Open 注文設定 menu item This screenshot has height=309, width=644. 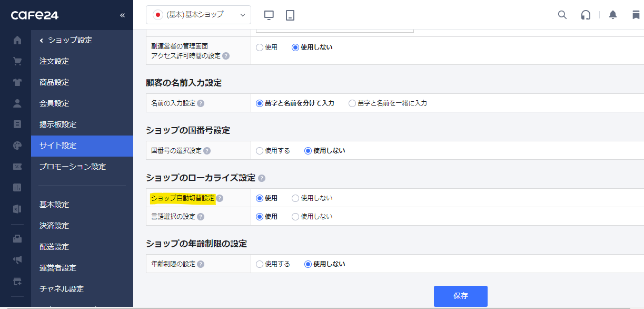pyautogui.click(x=82, y=61)
